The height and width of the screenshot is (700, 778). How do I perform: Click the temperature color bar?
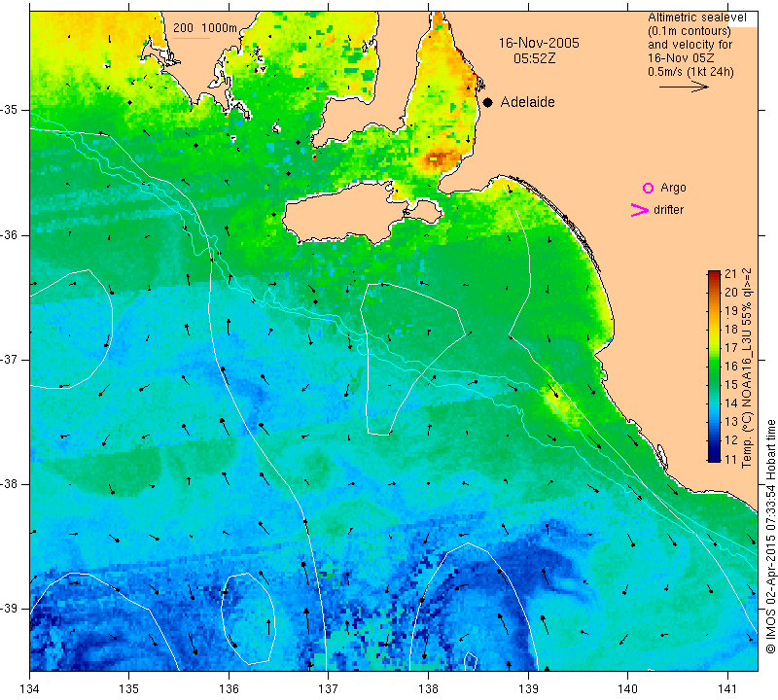(714, 367)
